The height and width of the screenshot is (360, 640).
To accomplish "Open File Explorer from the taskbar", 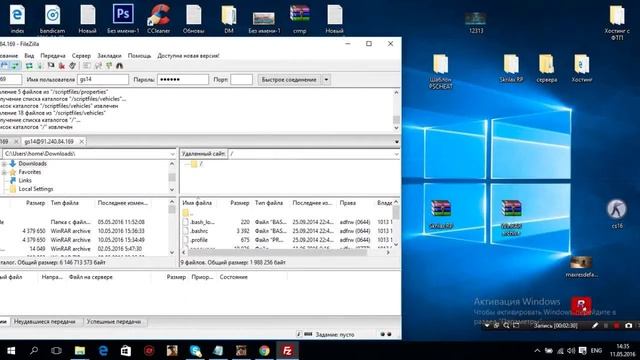I will [80, 351].
